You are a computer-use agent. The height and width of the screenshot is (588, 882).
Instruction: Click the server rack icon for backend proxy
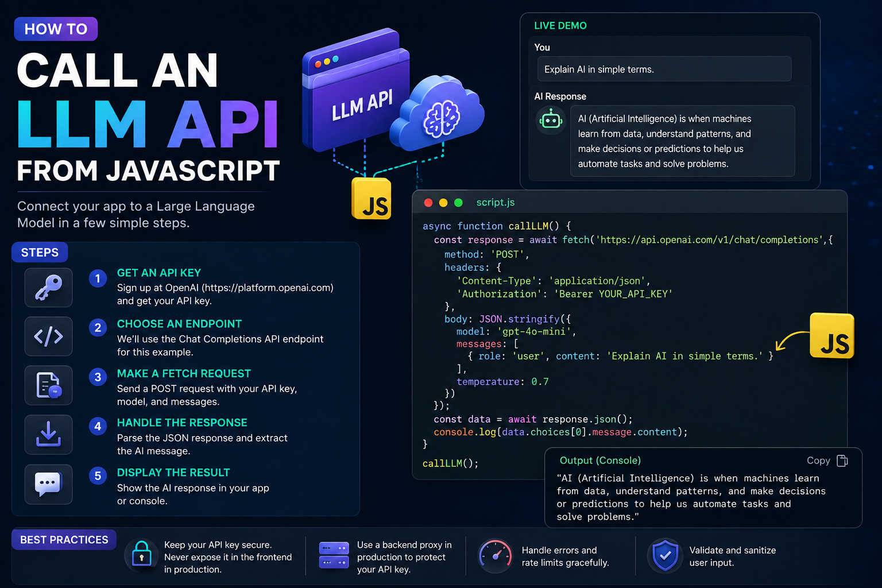(x=334, y=556)
